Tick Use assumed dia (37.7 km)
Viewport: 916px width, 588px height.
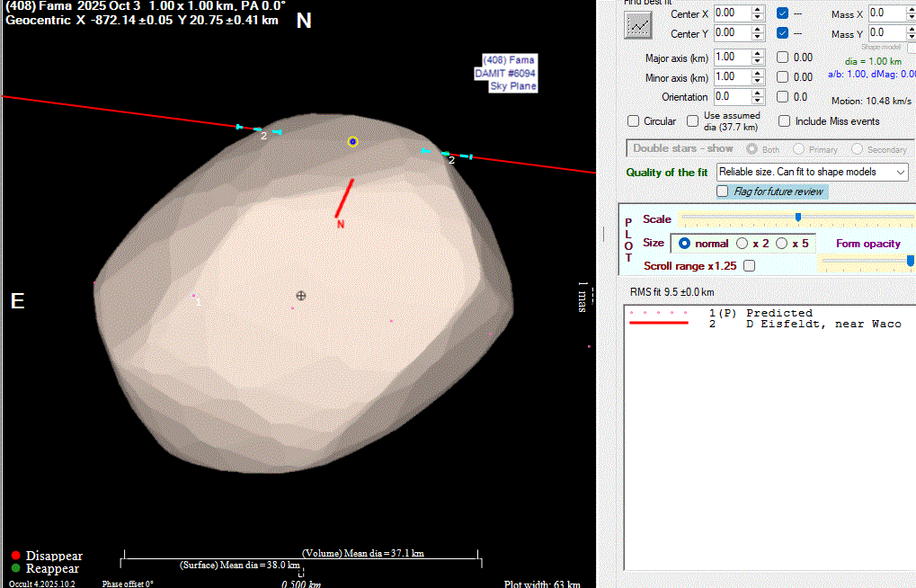693,121
